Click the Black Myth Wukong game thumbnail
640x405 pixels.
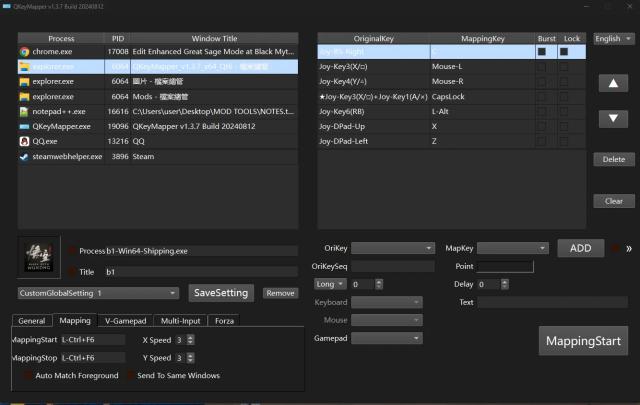(39, 257)
